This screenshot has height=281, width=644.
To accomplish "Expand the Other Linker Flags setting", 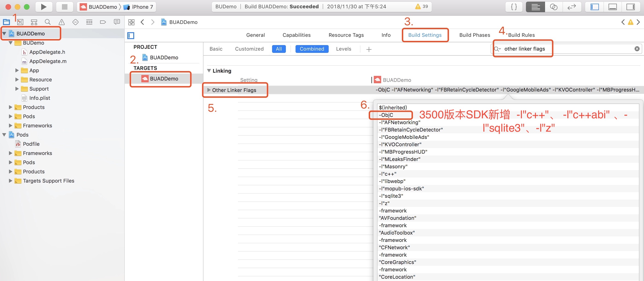I will pyautogui.click(x=209, y=90).
